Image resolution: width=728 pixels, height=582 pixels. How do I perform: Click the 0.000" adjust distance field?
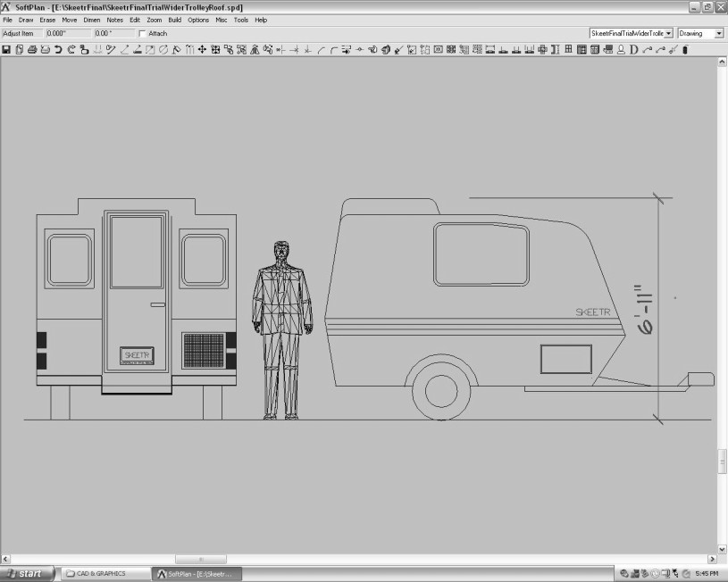[68, 33]
